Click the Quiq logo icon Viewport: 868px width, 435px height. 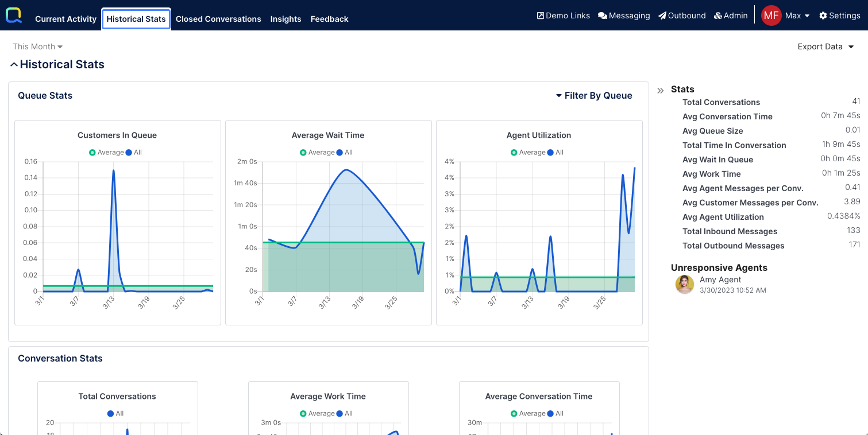point(14,15)
